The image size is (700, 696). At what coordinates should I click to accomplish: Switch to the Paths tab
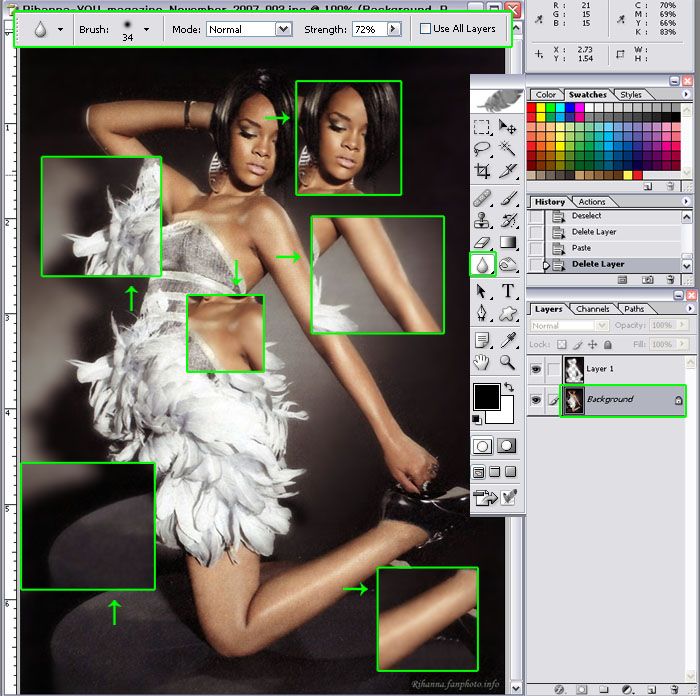coord(634,309)
